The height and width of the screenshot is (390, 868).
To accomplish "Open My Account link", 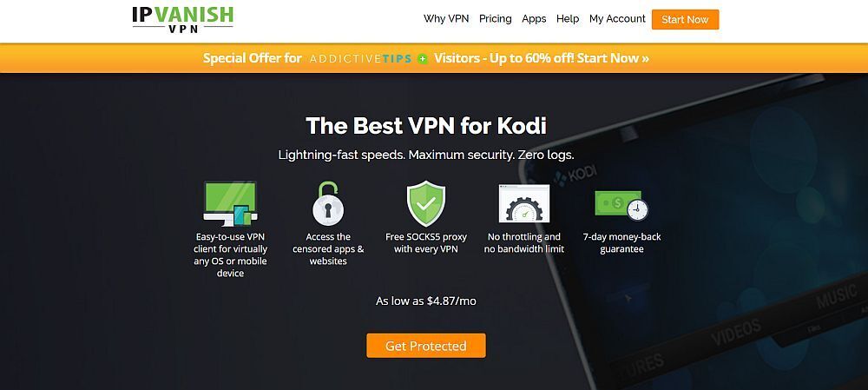I will [617, 18].
